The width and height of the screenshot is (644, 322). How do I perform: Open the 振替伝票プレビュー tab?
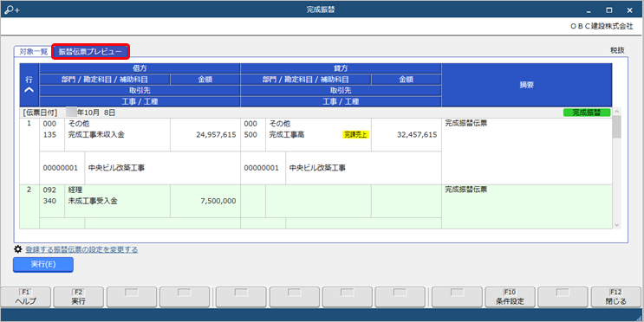[x=90, y=52]
